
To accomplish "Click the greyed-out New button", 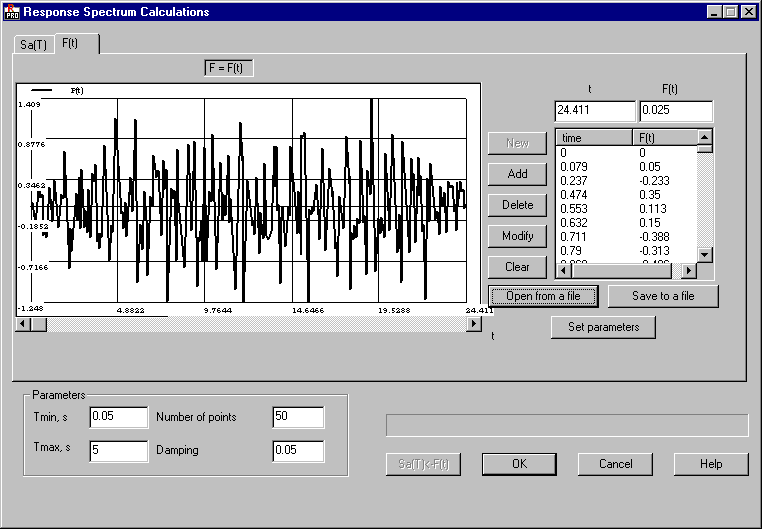I will [518, 143].
